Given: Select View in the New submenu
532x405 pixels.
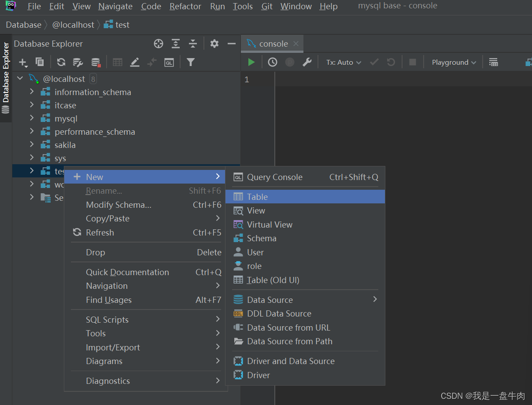Looking at the screenshot, I should click(x=305, y=210).
